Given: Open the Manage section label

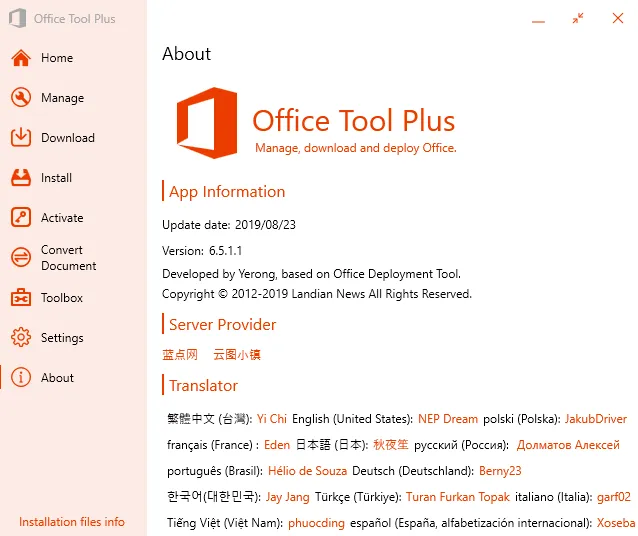Looking at the screenshot, I should (63, 98).
